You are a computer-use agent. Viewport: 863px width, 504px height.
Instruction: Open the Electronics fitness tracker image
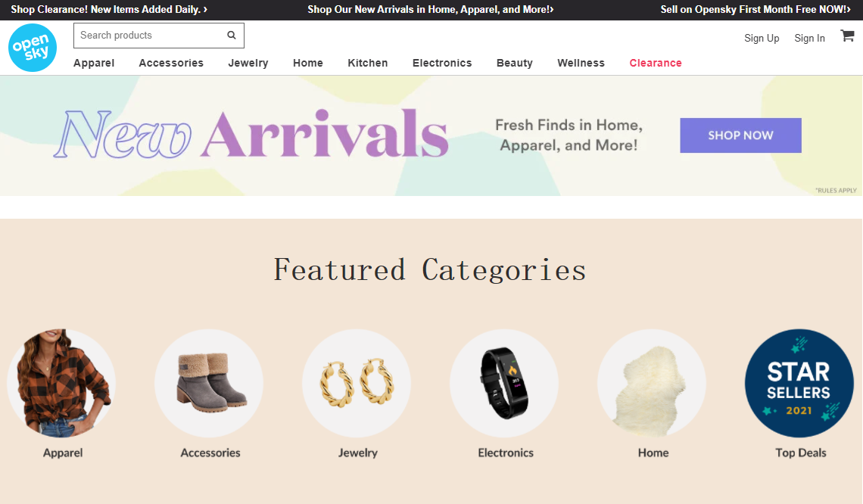[x=504, y=383]
